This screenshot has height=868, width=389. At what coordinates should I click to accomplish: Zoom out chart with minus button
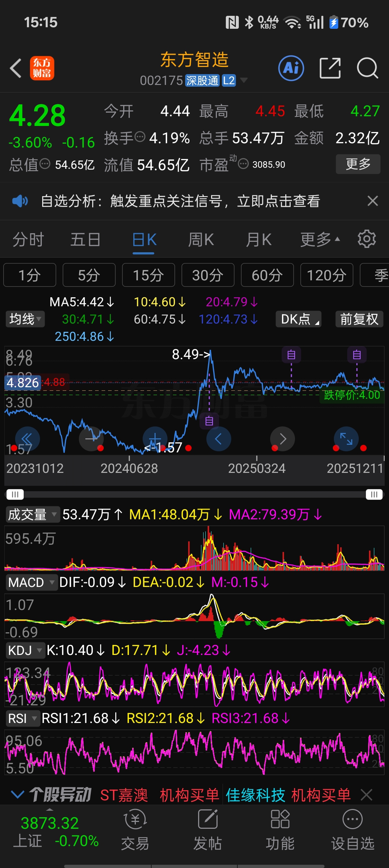point(91,439)
